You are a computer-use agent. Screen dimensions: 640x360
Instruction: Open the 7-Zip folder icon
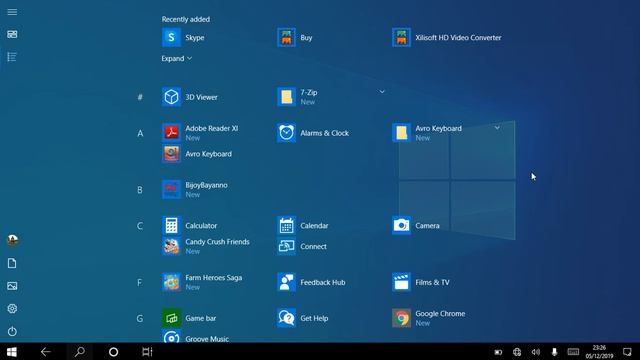(x=287, y=97)
